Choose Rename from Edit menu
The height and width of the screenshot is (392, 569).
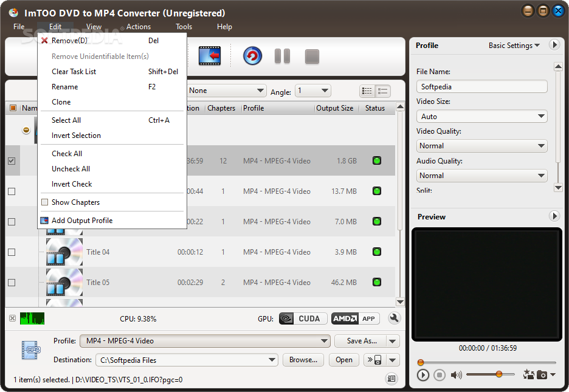pyautogui.click(x=112, y=87)
